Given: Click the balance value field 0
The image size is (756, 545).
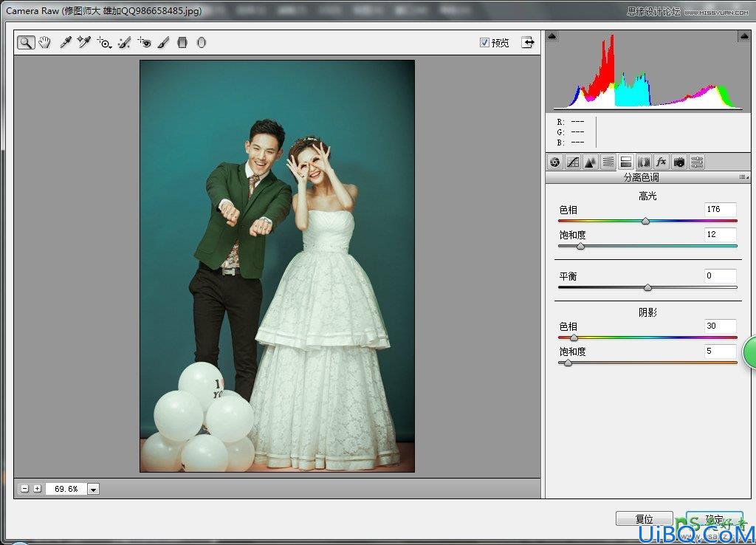Looking at the screenshot, I should point(720,276).
